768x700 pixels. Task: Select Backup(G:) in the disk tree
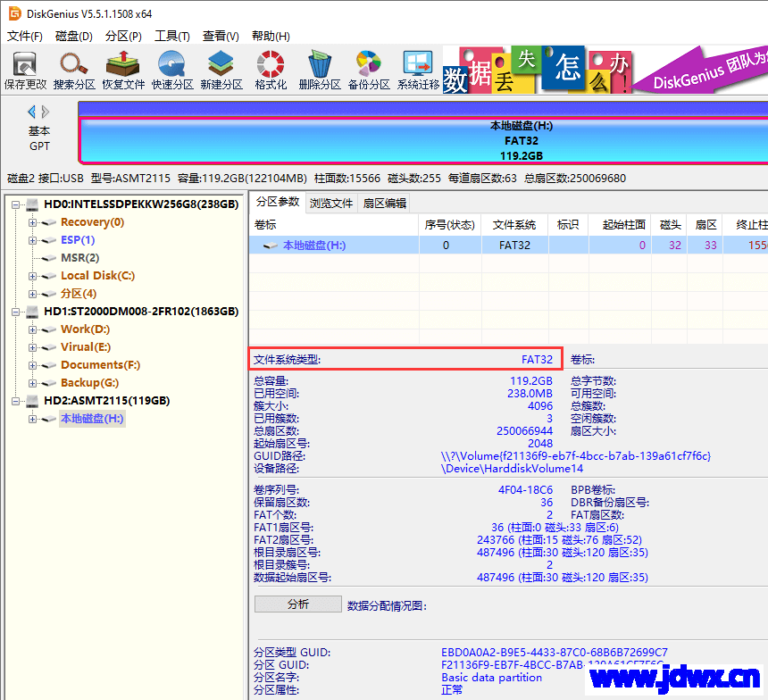click(x=89, y=382)
